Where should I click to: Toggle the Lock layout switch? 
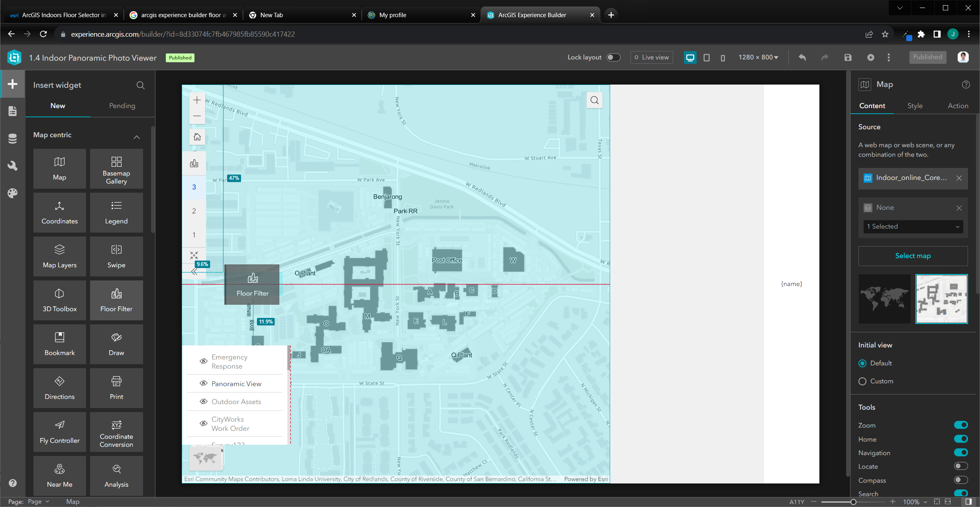click(613, 57)
